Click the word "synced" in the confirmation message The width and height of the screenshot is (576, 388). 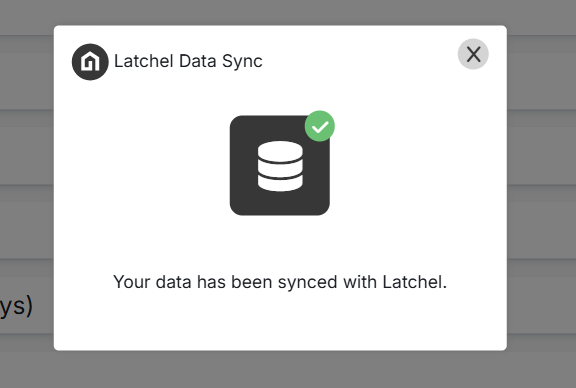tap(307, 283)
